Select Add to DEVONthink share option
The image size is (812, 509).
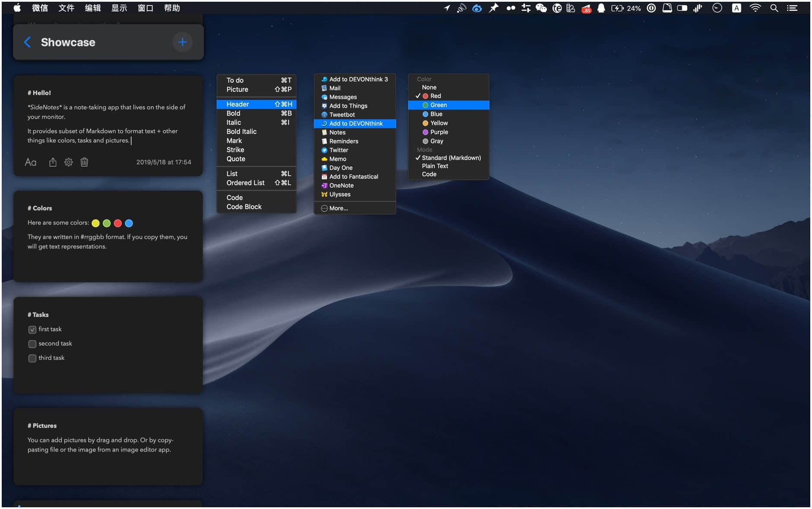(355, 124)
